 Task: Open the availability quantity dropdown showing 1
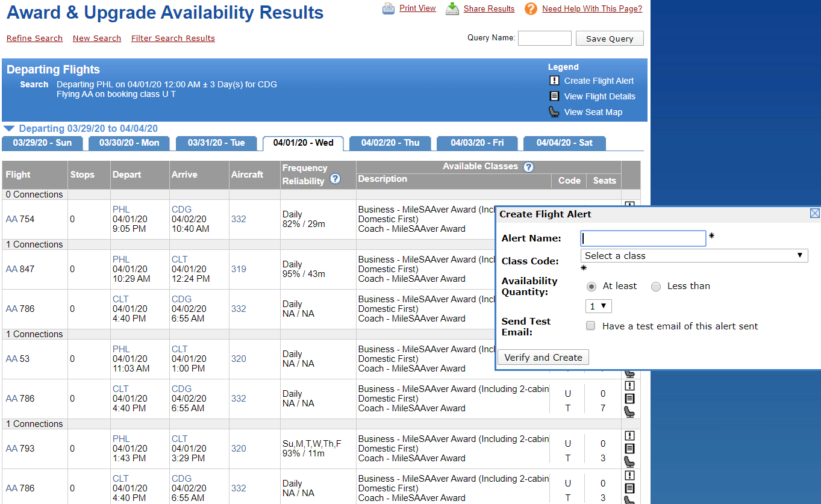click(x=599, y=306)
